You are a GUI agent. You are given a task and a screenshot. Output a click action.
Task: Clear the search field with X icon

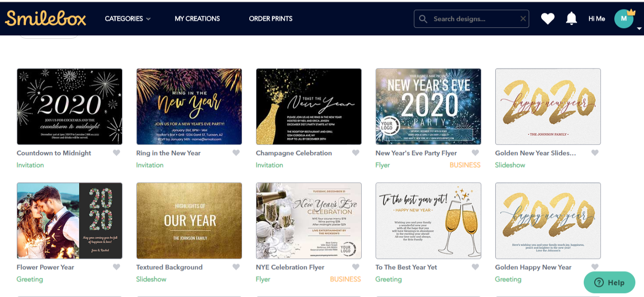523,19
